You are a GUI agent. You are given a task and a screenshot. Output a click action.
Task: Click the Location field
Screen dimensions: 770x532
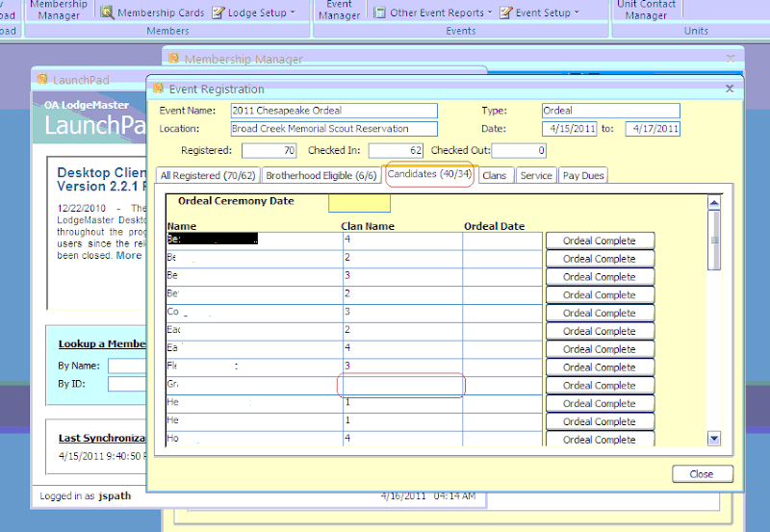point(334,129)
